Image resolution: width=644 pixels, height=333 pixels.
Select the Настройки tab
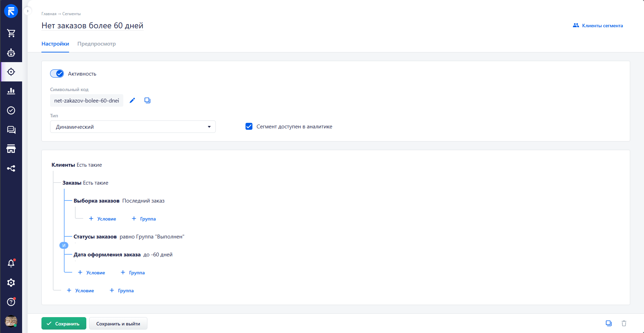(x=55, y=44)
